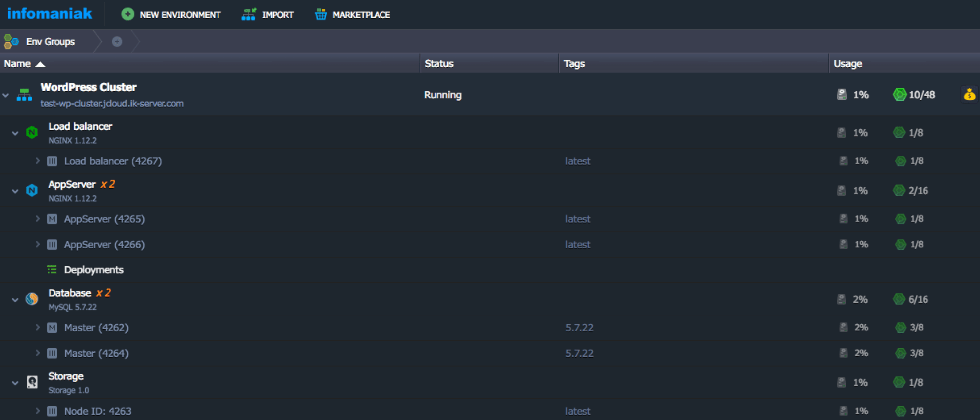Expand Load balancer (4267) node

[37, 161]
